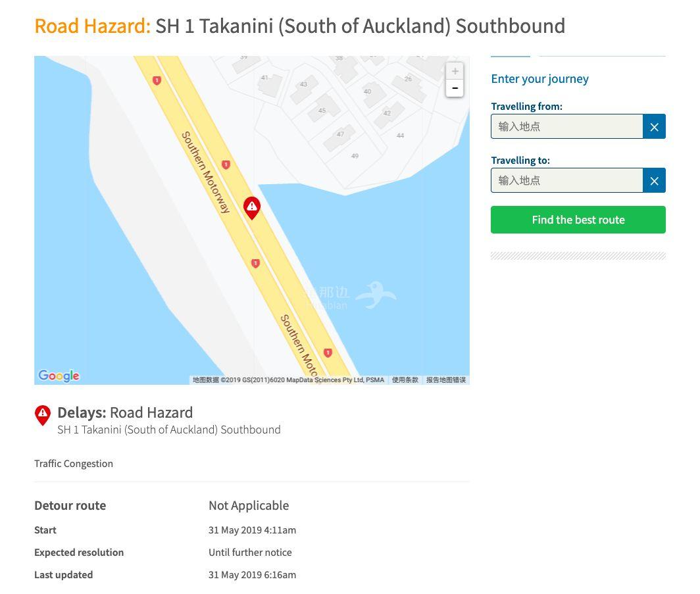Select the topmost SH 1 shield on the map
This screenshot has width=700, height=594.
click(x=157, y=80)
